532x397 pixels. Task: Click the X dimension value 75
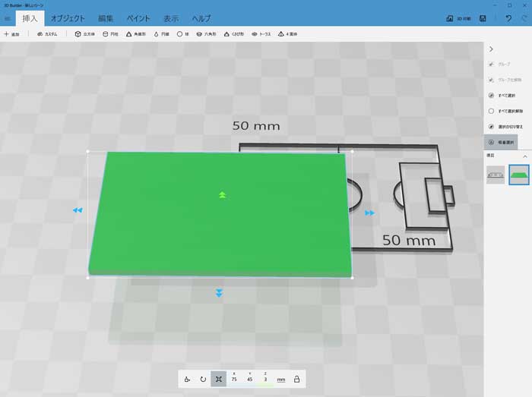(x=234, y=380)
